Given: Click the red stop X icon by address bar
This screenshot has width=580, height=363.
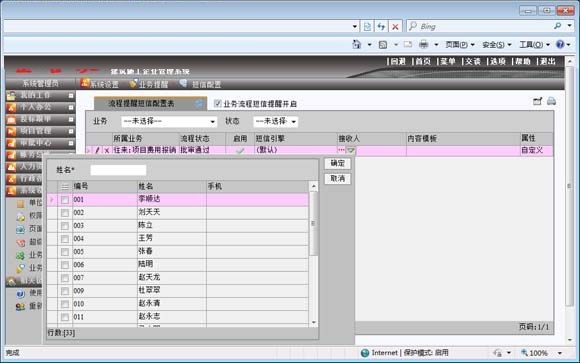Looking at the screenshot, I should click(x=395, y=27).
